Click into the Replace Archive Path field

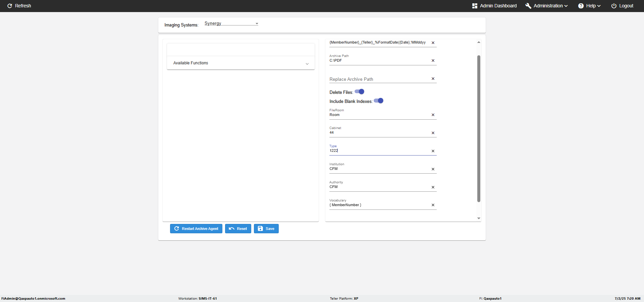pos(379,79)
